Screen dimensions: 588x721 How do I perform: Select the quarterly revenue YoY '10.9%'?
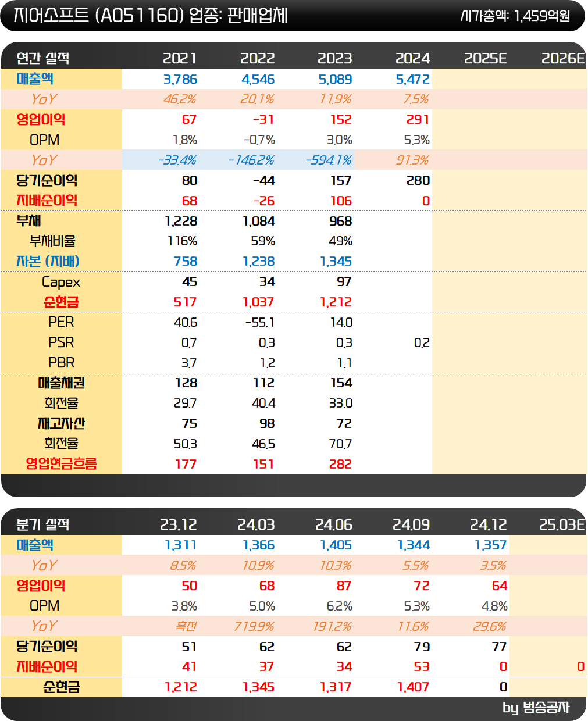(x=258, y=566)
